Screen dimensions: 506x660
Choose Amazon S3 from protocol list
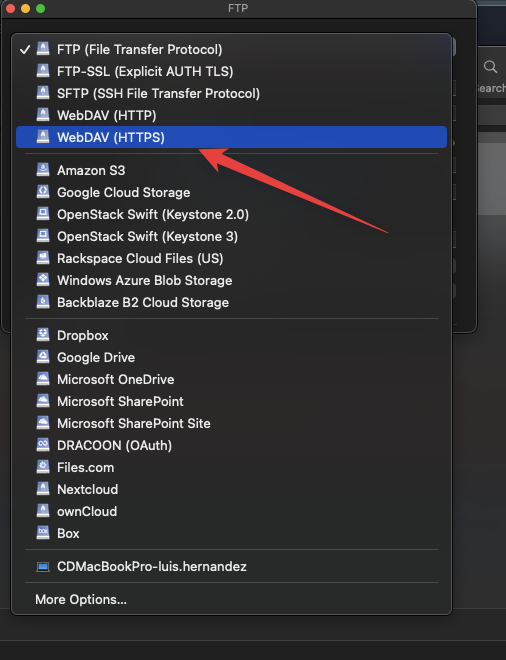point(231,170)
